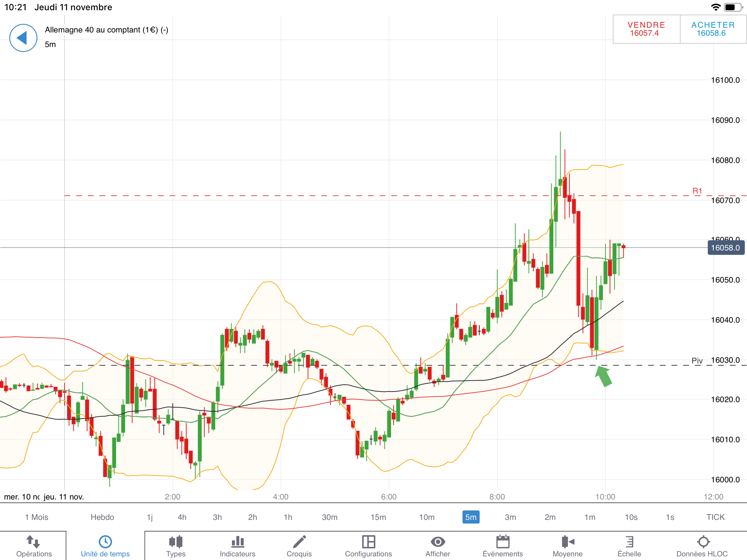
Task: Choose the TICK timeframe option
Action: click(x=715, y=517)
